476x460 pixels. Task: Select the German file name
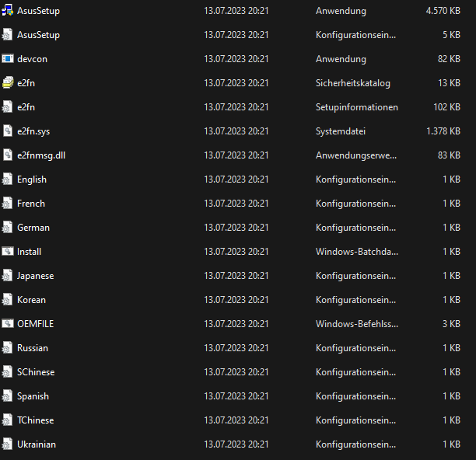[x=33, y=228]
